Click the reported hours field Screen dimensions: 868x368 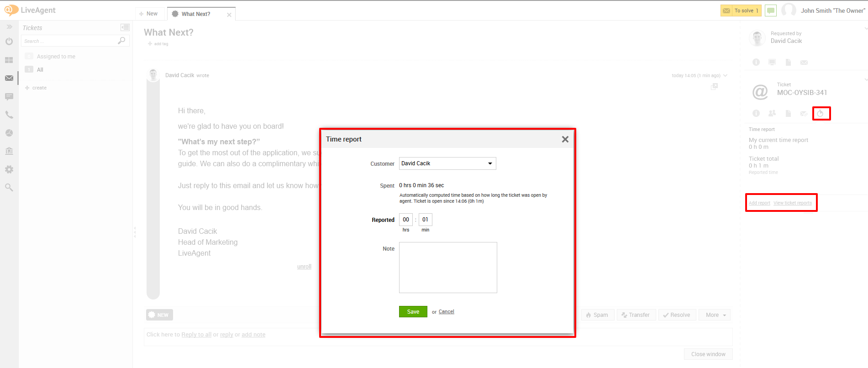(x=406, y=220)
